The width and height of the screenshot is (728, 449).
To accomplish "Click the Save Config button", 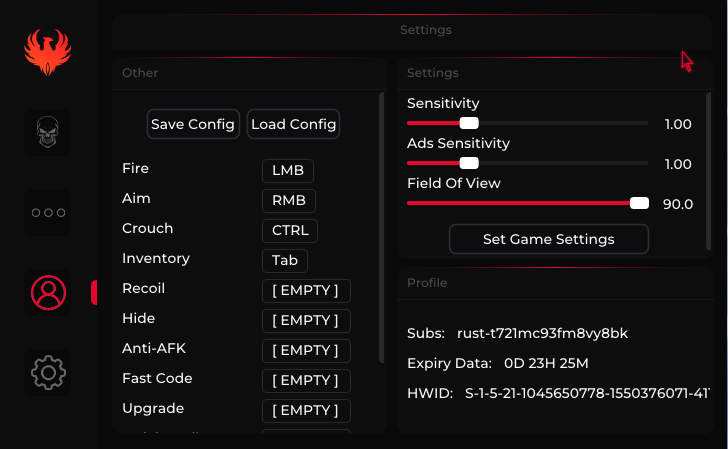I will [x=193, y=124].
